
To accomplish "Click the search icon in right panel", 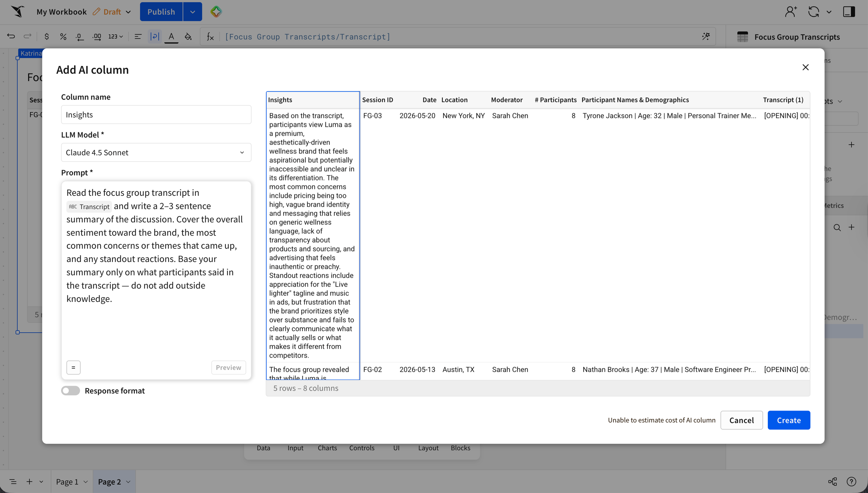I will (x=837, y=228).
